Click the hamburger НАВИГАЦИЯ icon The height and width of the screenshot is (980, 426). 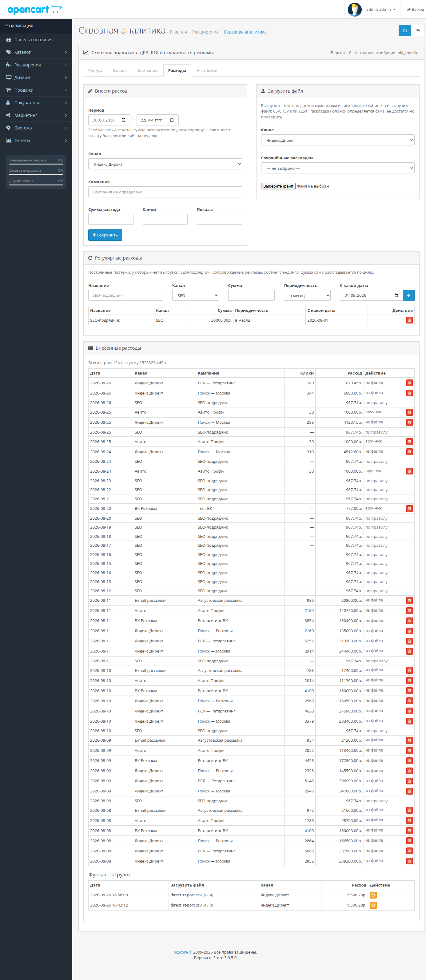[x=6, y=26]
